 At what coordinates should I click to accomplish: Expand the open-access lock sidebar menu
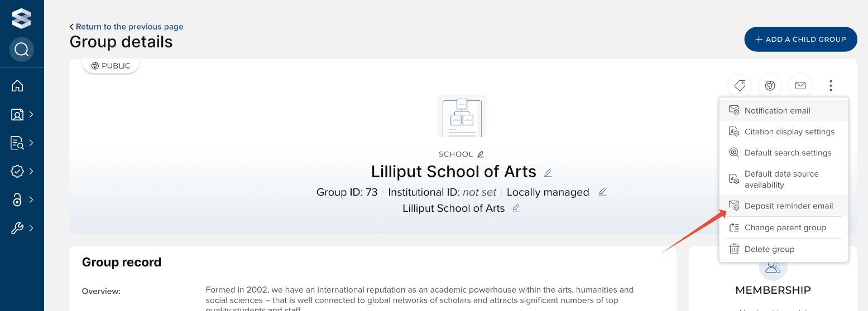22,200
